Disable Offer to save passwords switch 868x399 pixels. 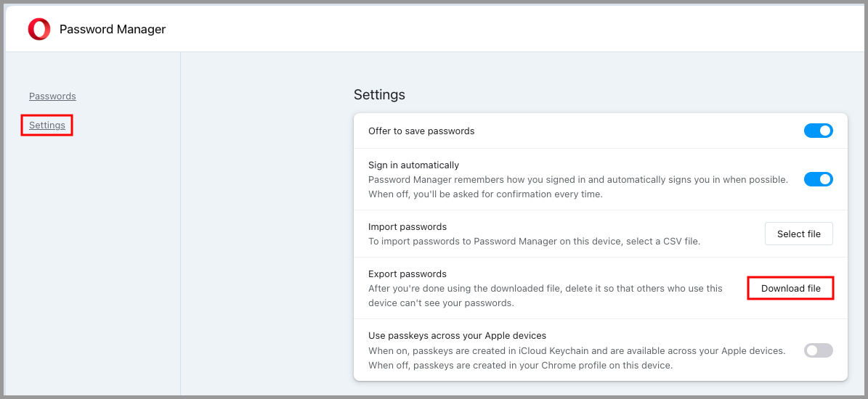(818, 131)
